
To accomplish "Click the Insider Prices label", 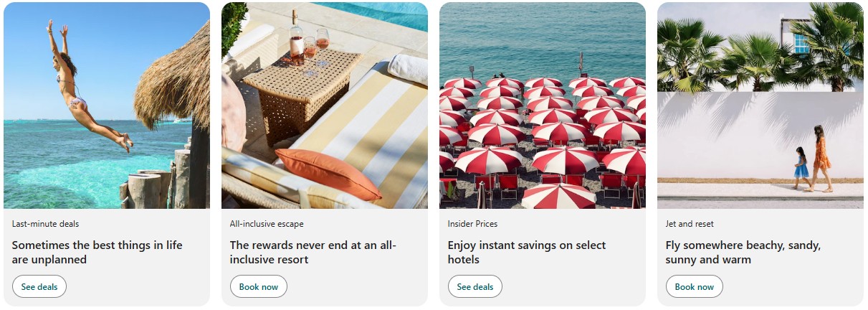I will tap(472, 224).
